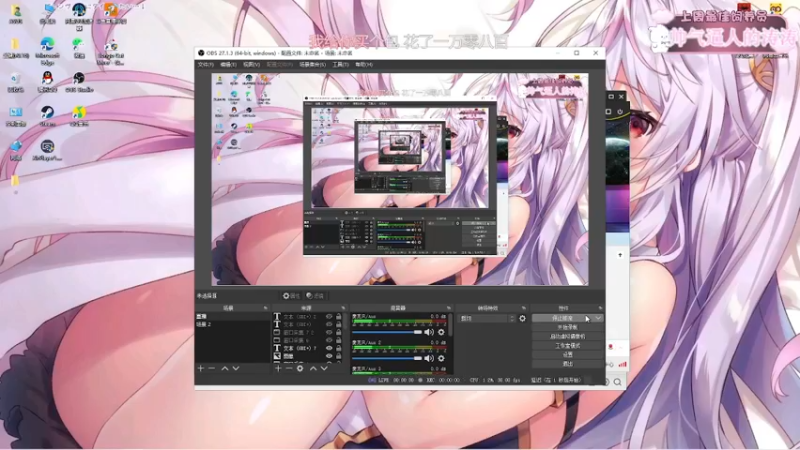Open transition properties gear in 转场特效 panel

pos(522,318)
